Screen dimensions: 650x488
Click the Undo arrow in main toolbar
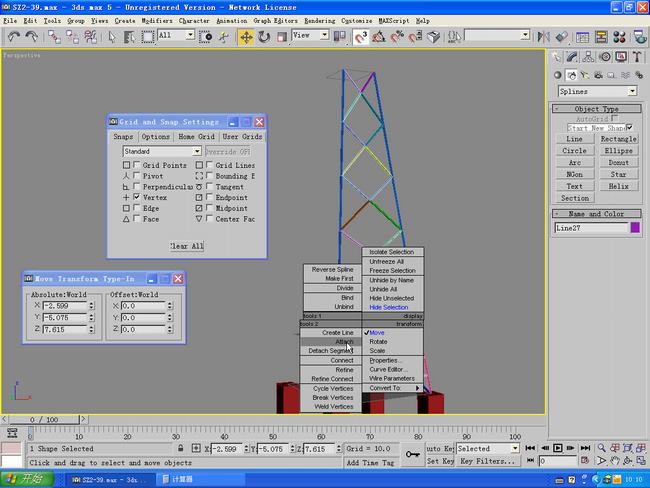14,37
